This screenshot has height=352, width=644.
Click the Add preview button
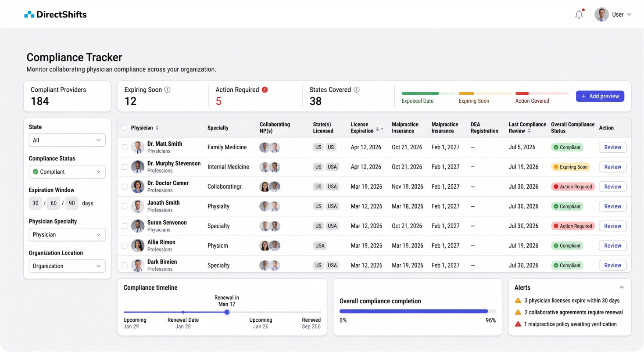pyautogui.click(x=600, y=96)
